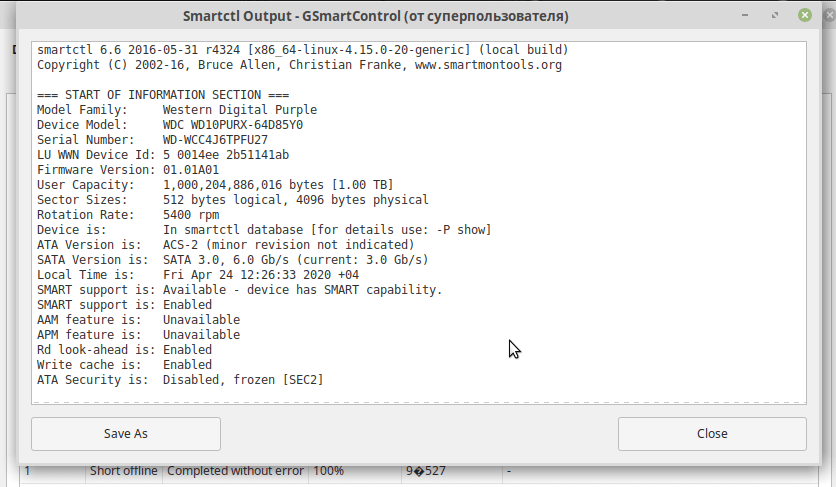
Task: Click the ATA Security is line
Action: pyautogui.click(x=180, y=380)
